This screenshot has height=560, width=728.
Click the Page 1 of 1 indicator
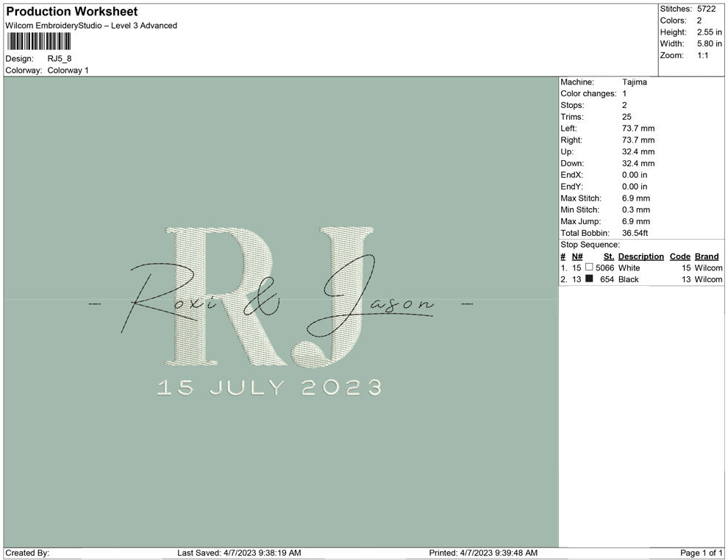coord(702,553)
